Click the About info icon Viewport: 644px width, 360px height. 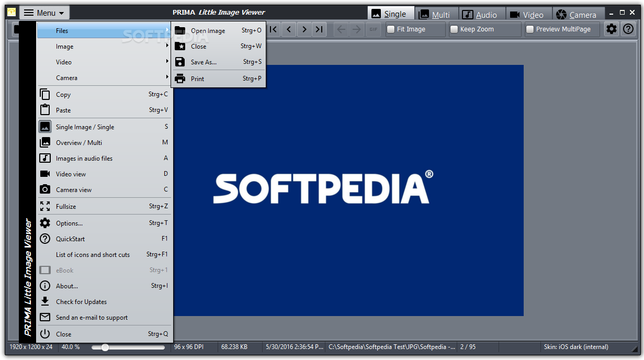point(46,286)
